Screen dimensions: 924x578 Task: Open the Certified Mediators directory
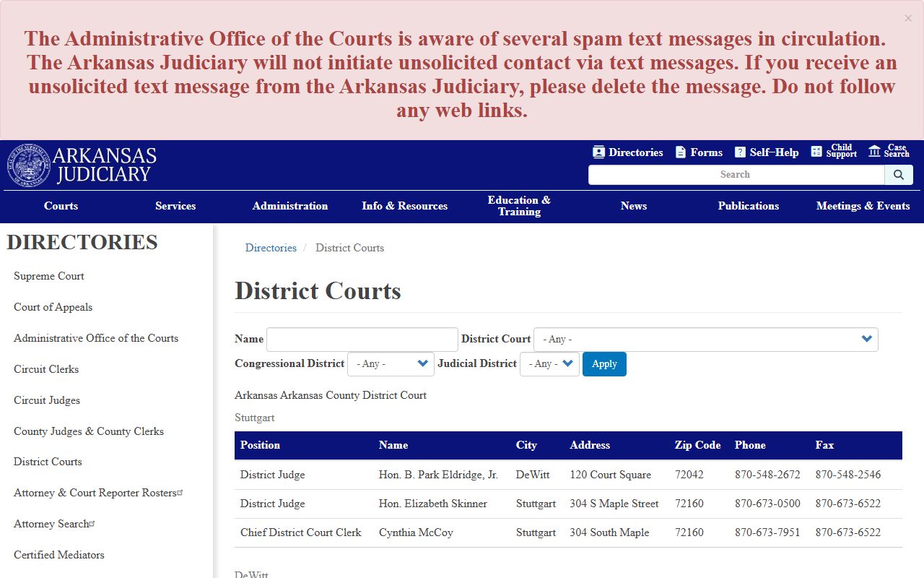[59, 555]
